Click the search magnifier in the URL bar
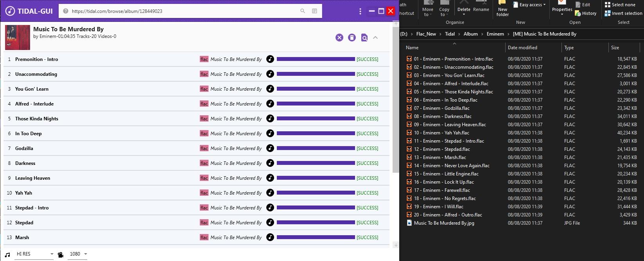 [x=302, y=11]
